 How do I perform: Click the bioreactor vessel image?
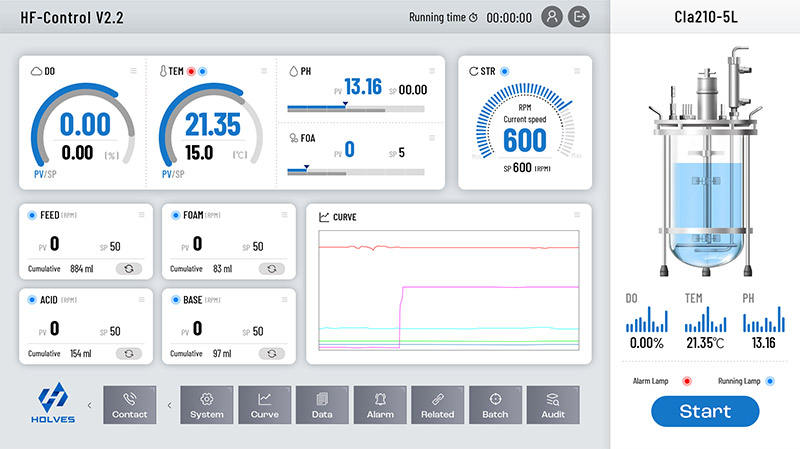(705, 165)
